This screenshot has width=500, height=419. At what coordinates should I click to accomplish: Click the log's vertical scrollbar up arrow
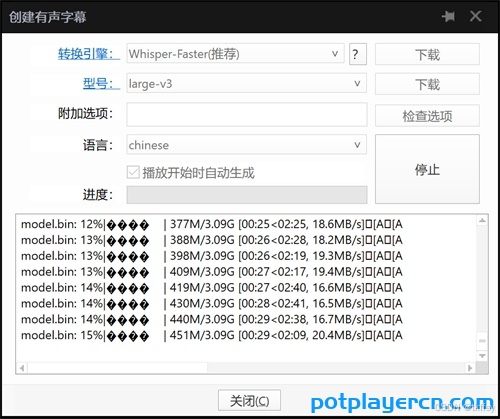[482, 220]
